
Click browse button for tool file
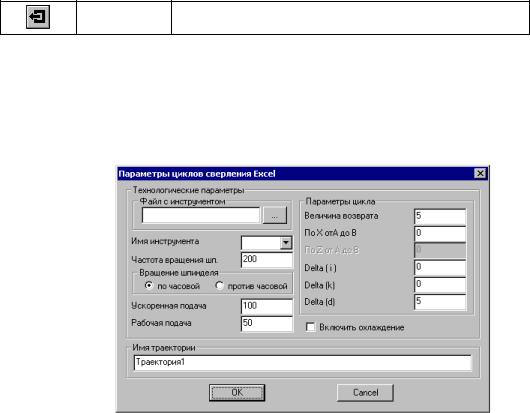(x=275, y=215)
